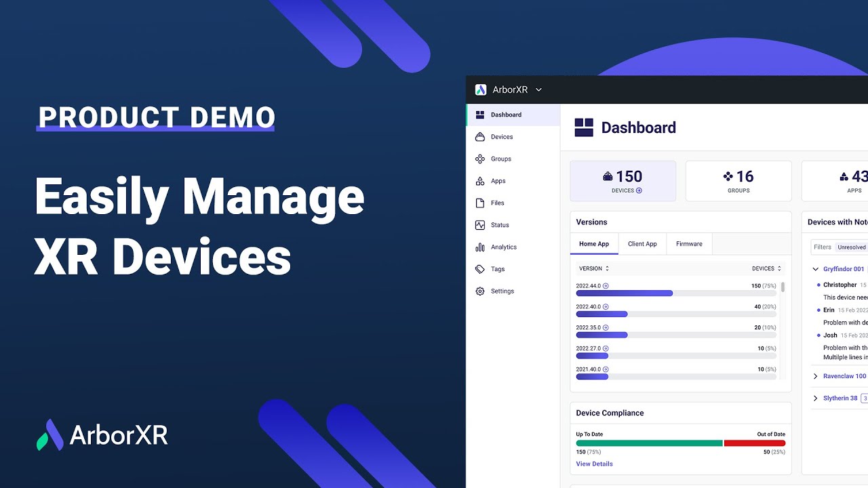Click the groups icon beside 16
Screen dimensions: 868x488
(728, 176)
